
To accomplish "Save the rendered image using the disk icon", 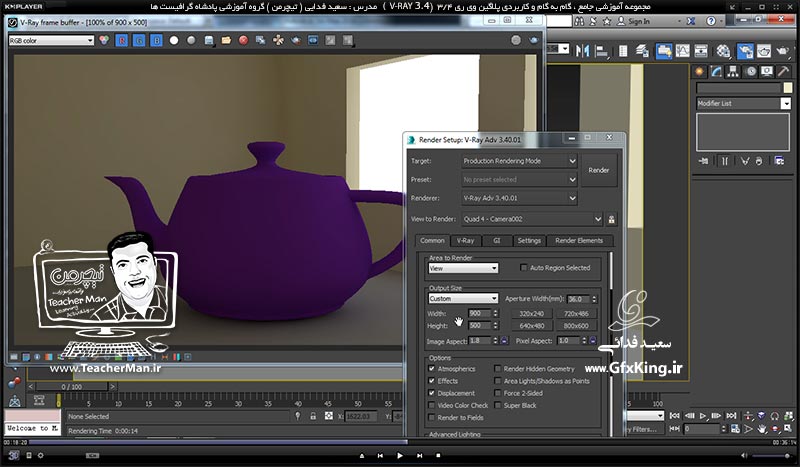I will pos(209,40).
